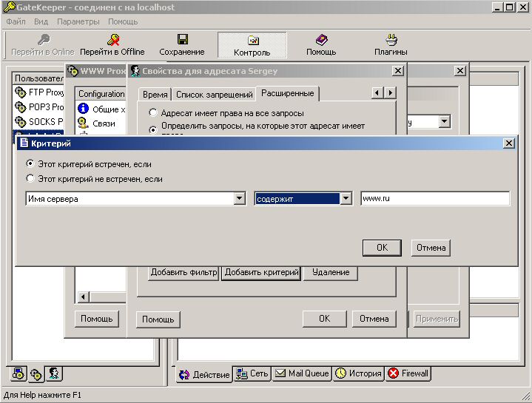Screen dimensions: 532x403
Task: Choose 'Определить запросы' radio option
Action: pos(153,129)
